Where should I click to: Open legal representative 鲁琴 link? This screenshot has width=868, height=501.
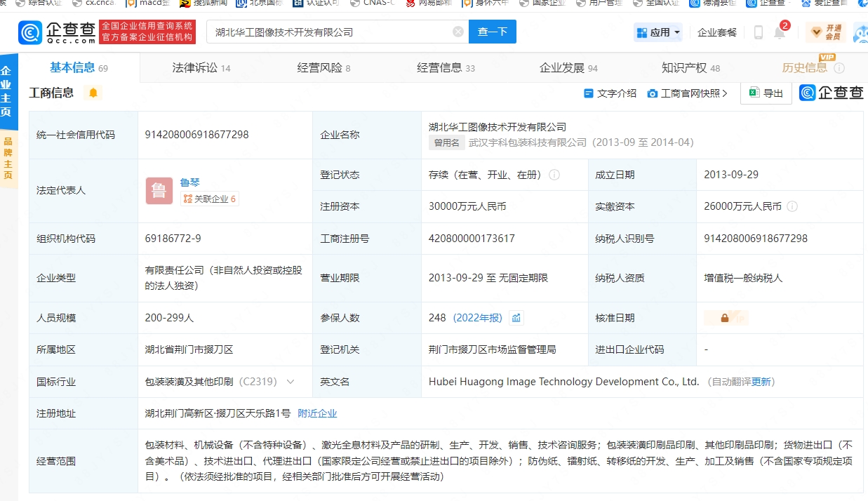click(x=190, y=182)
